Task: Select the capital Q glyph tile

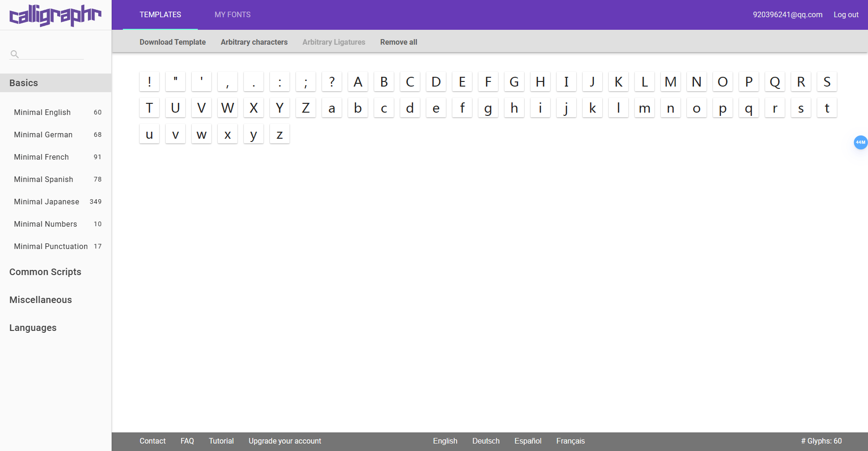Action: pyautogui.click(x=775, y=82)
